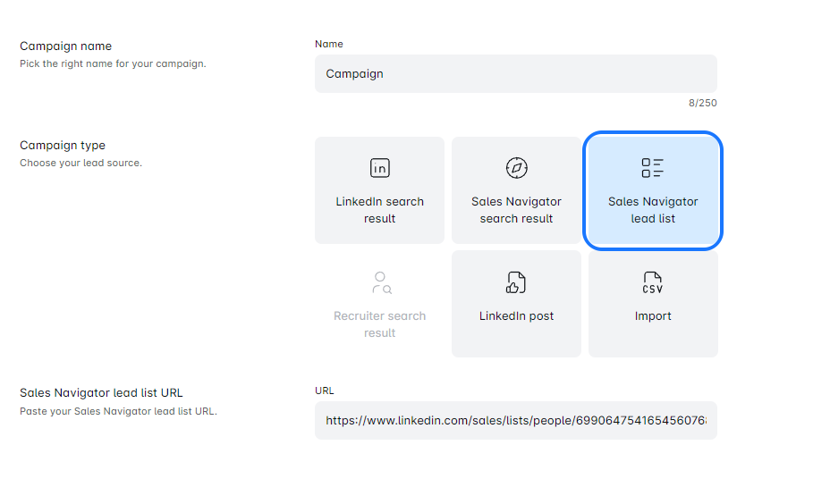Click the CSV file Import icon
Viewport: 830px width, 504px height.
653,283
